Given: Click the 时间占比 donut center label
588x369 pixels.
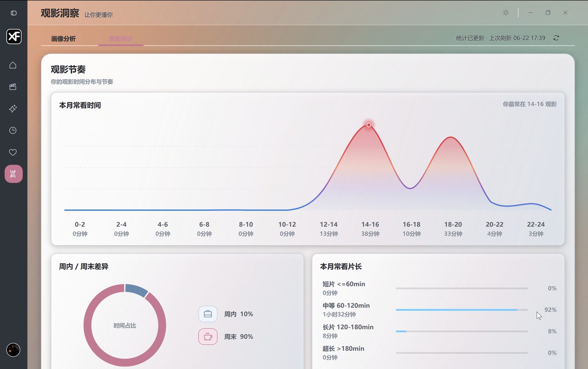Looking at the screenshot, I should (x=125, y=326).
